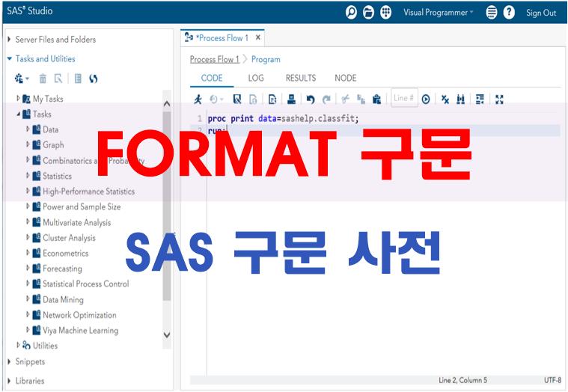Select High-Performance Statistics folder
This screenshot has width=568, height=392.
pos(88,191)
